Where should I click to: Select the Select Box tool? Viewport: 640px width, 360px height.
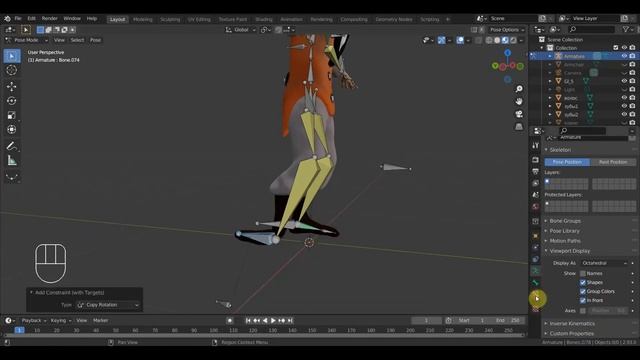click(x=12, y=56)
